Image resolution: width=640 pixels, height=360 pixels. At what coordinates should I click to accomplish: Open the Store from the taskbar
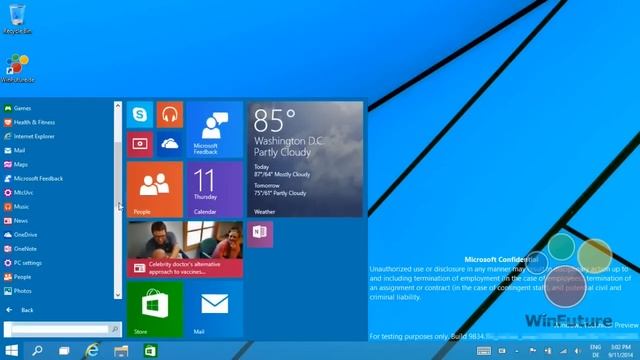point(150,351)
